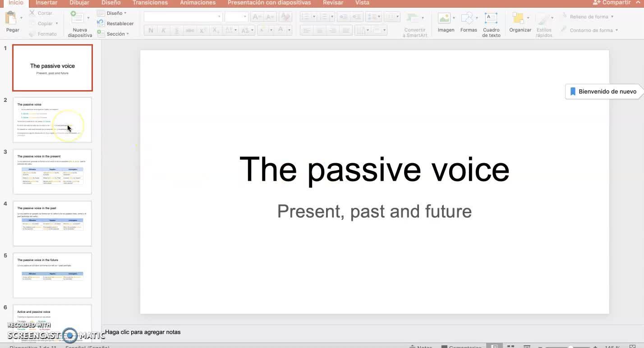644x348 pixels.
Task: Toggle bold formatting (N)
Action: [151, 30]
